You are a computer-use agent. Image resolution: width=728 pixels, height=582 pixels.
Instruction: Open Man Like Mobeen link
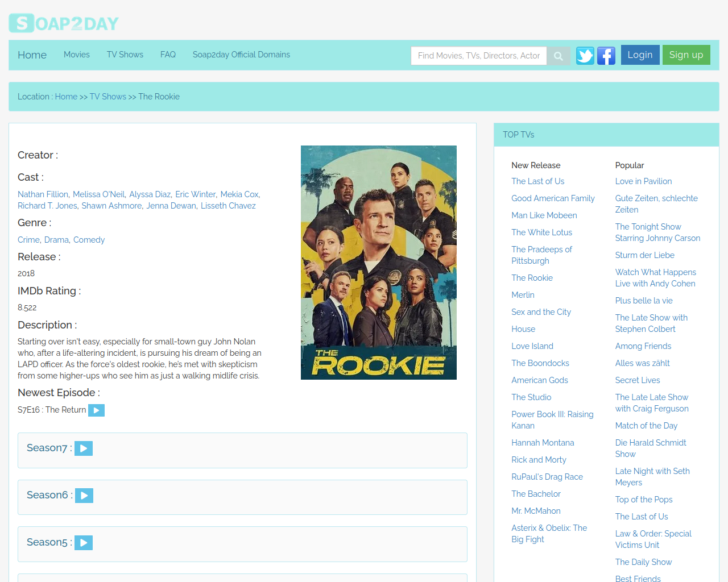point(544,215)
